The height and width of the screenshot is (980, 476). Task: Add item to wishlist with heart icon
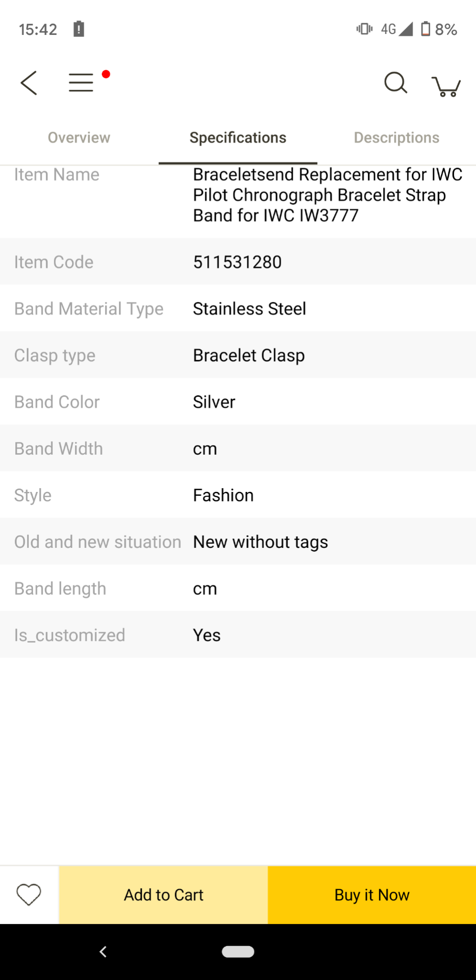click(29, 894)
